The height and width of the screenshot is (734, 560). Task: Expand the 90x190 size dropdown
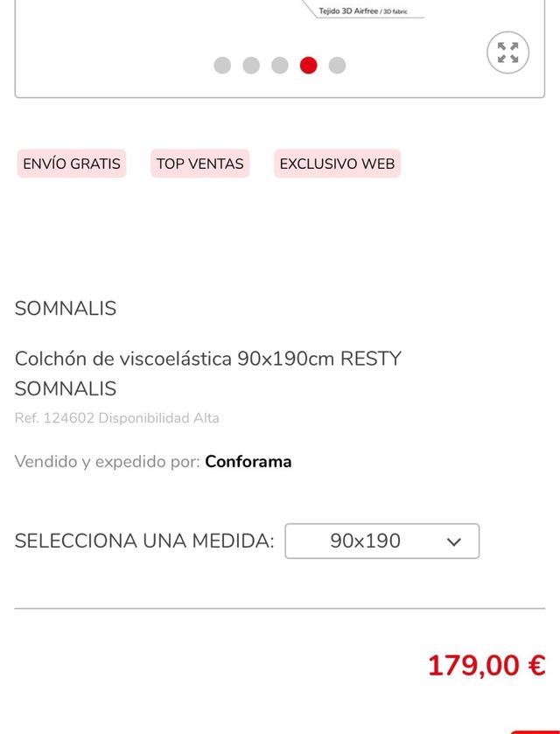381,541
